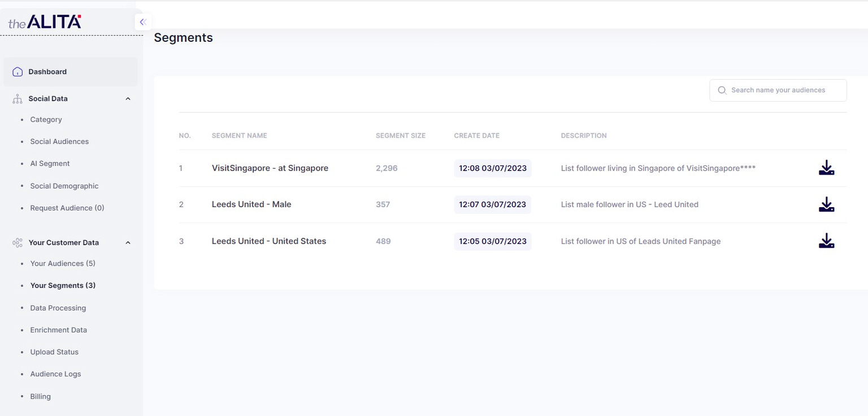Open the Billing page
The image size is (868, 416).
click(x=40, y=397)
